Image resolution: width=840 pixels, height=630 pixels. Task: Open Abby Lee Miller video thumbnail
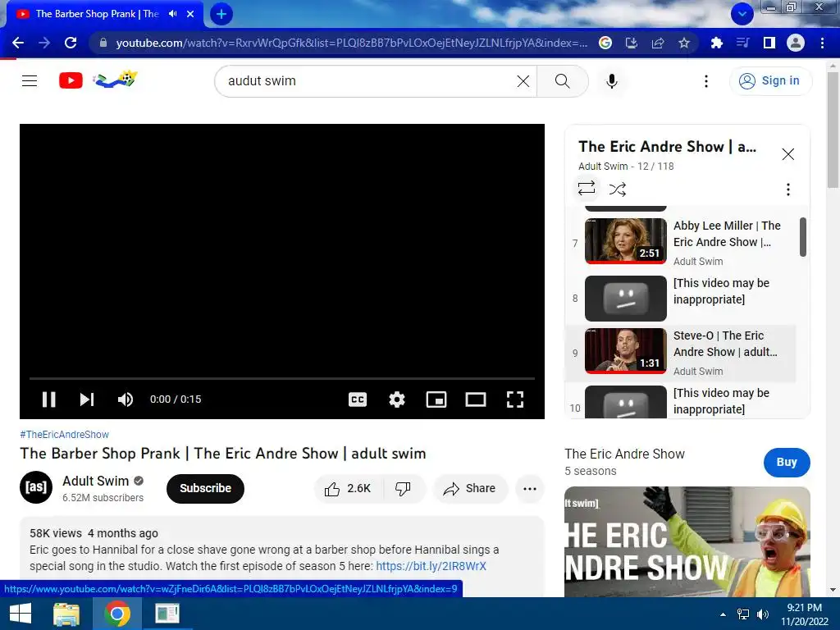tap(626, 240)
